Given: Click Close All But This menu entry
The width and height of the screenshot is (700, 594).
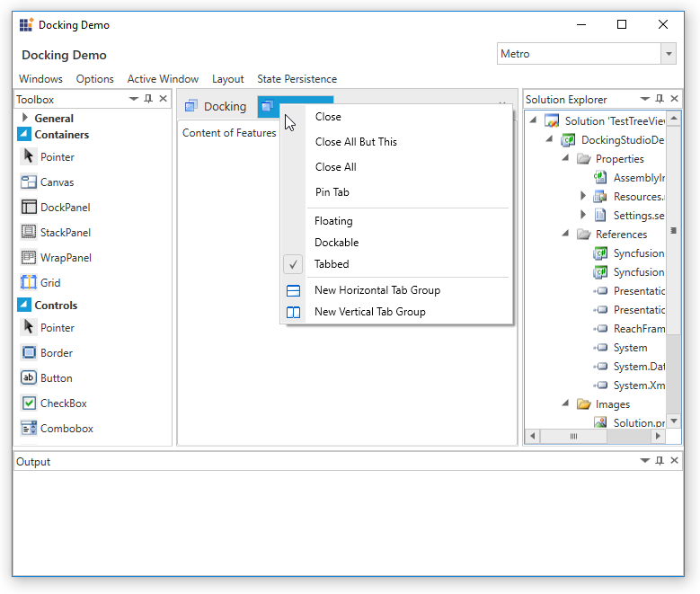Looking at the screenshot, I should point(356,142).
